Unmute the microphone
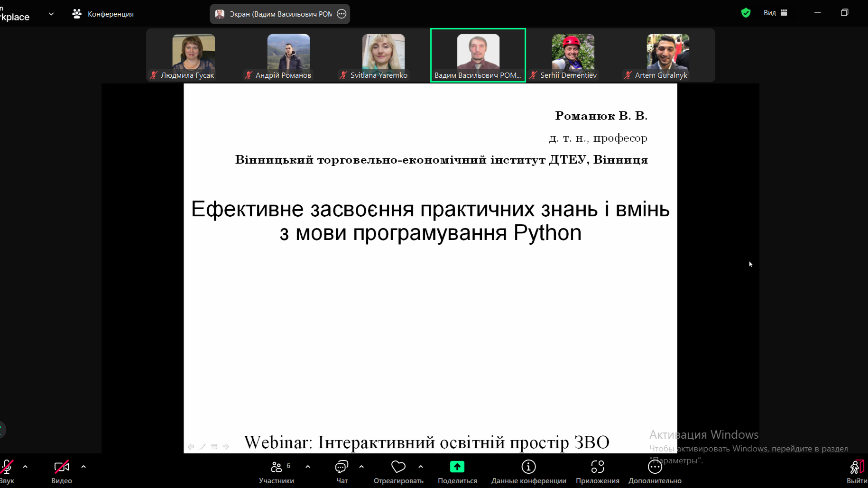The image size is (868, 488). [x=7, y=467]
